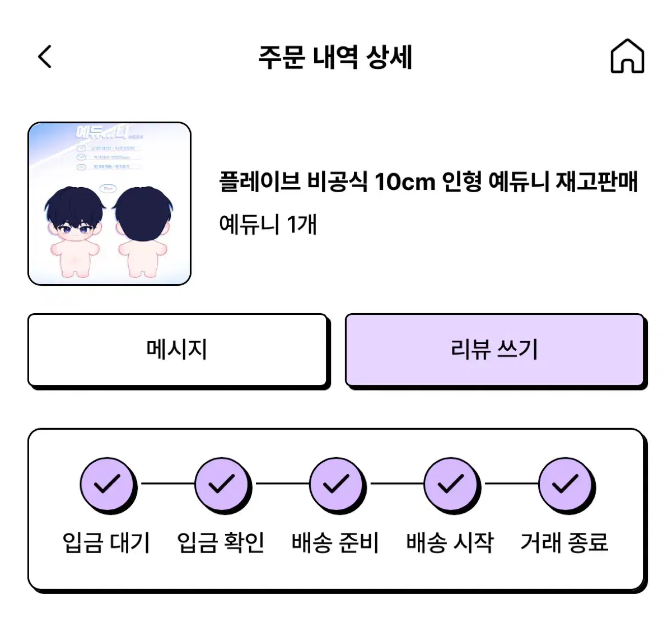Open the home icon in the header
Image resolution: width=672 pixels, height=627 pixels.
click(x=627, y=56)
